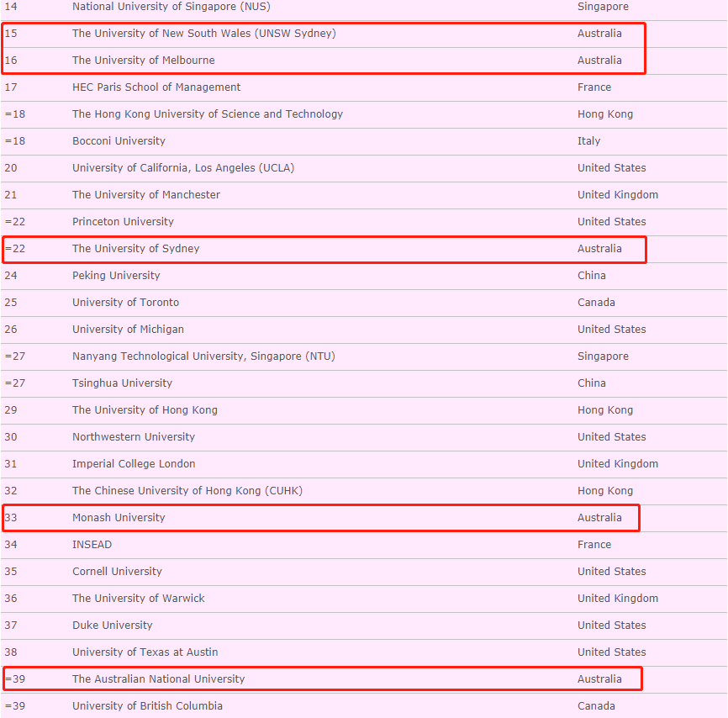Click Australia in the UNSW Sydney row
The width and height of the screenshot is (728, 718).
(x=599, y=34)
